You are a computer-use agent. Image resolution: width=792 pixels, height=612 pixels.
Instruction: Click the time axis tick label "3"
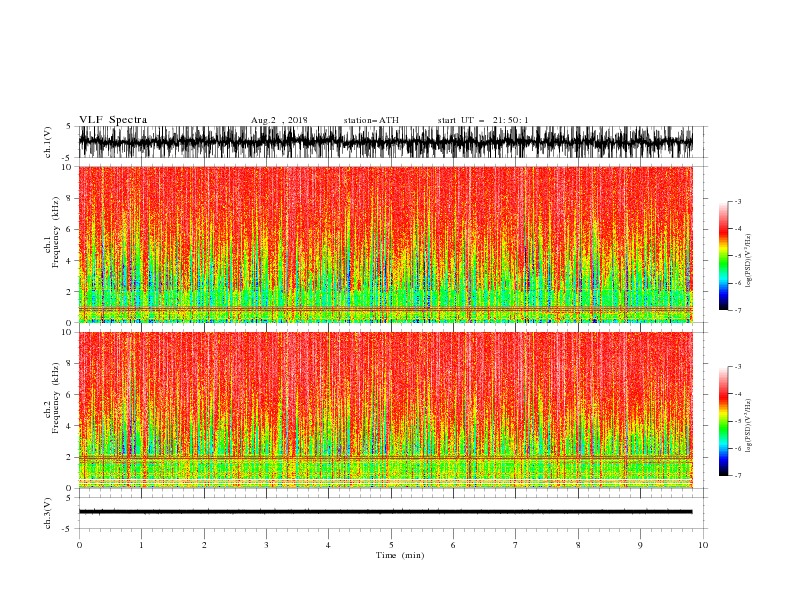tap(267, 545)
